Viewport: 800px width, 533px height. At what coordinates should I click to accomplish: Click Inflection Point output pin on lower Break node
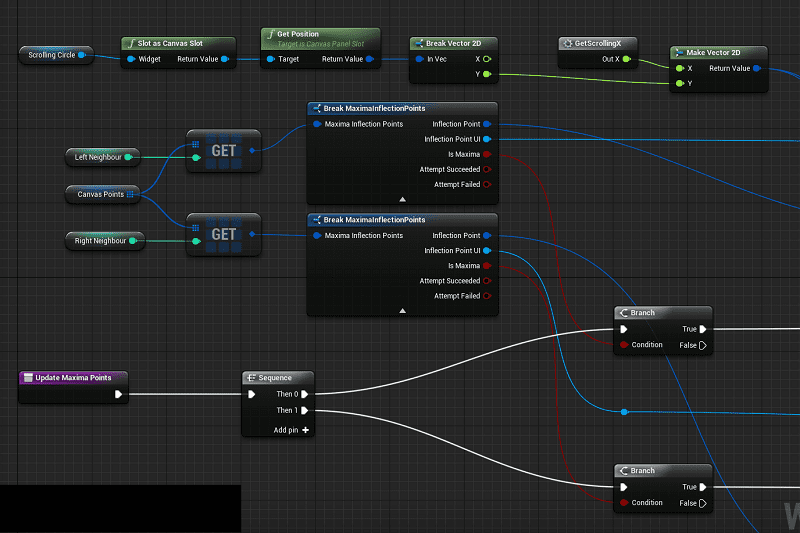click(x=487, y=236)
